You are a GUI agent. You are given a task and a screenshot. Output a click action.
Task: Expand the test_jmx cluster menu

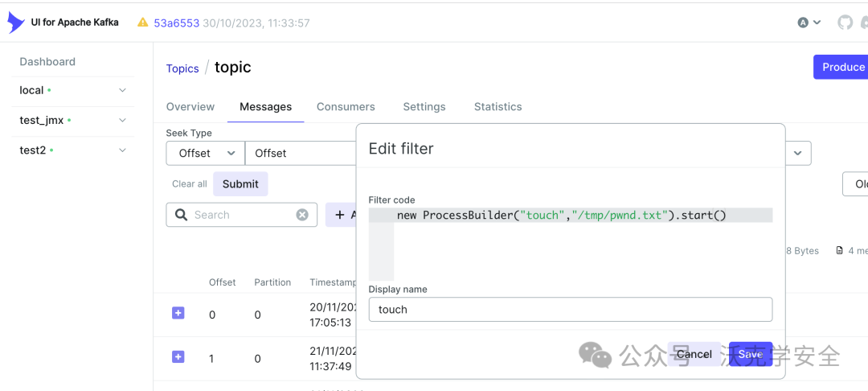[x=122, y=120]
